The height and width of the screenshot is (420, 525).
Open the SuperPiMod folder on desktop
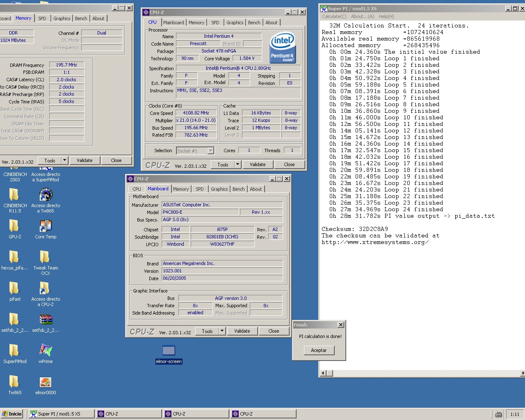point(14,350)
